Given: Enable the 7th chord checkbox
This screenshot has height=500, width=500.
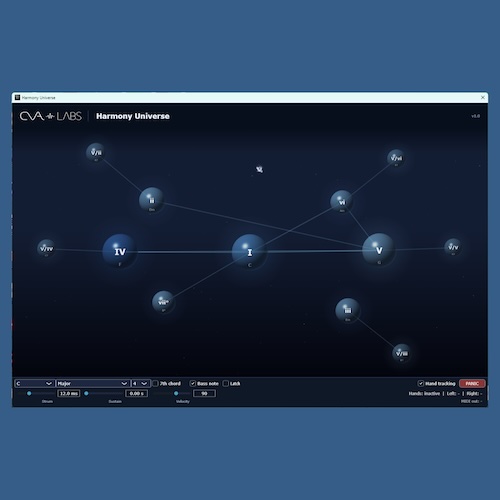Looking at the screenshot, I should point(155,383).
